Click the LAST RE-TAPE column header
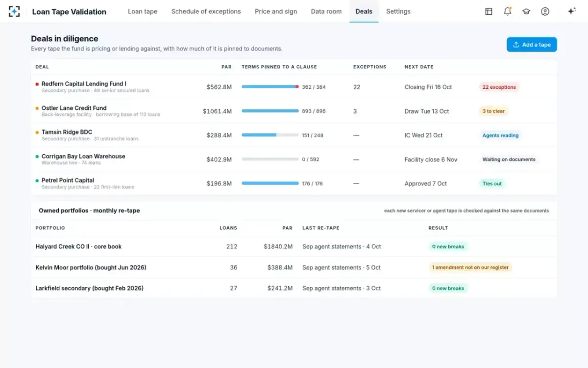The height and width of the screenshot is (368, 588). [321, 228]
